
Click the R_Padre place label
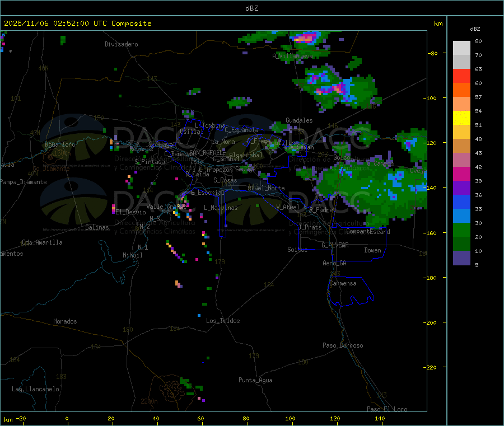[x=321, y=210]
